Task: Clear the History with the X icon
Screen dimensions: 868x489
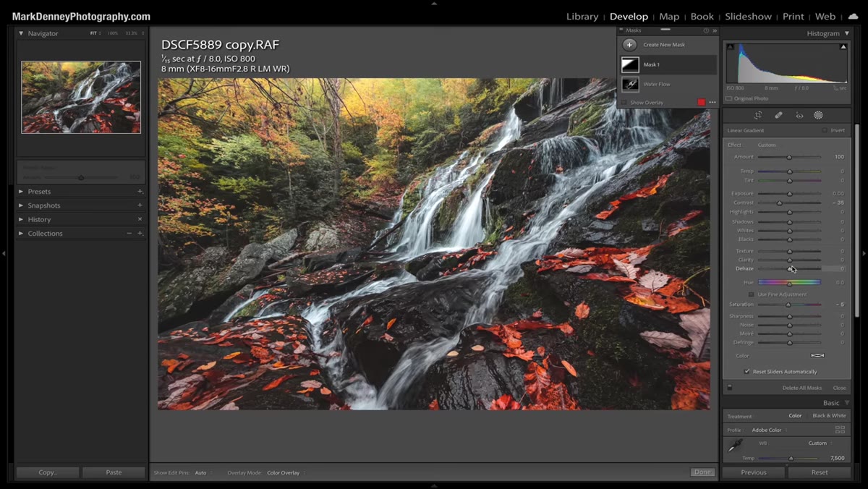Action: point(140,219)
